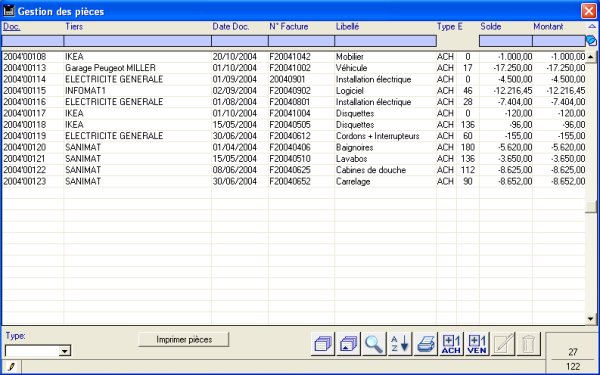Click the INFOMAT1 tiers cell
600x375 pixels.
click(85, 91)
